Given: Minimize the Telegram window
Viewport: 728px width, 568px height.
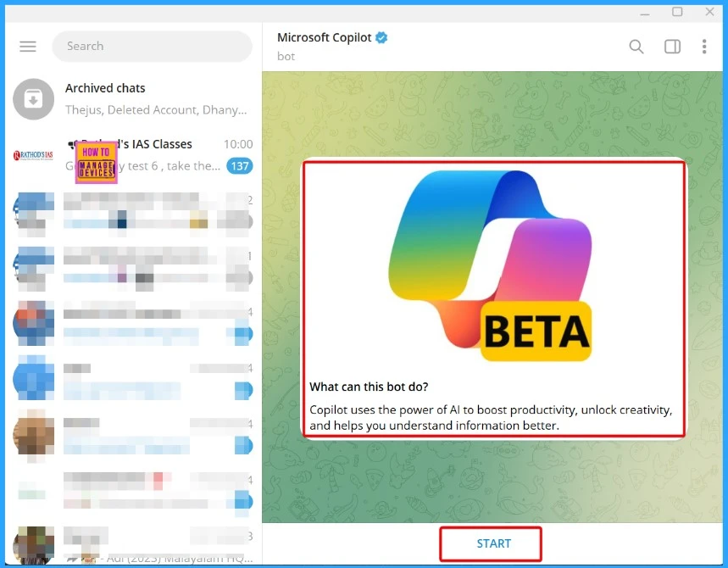Looking at the screenshot, I should coord(645,13).
